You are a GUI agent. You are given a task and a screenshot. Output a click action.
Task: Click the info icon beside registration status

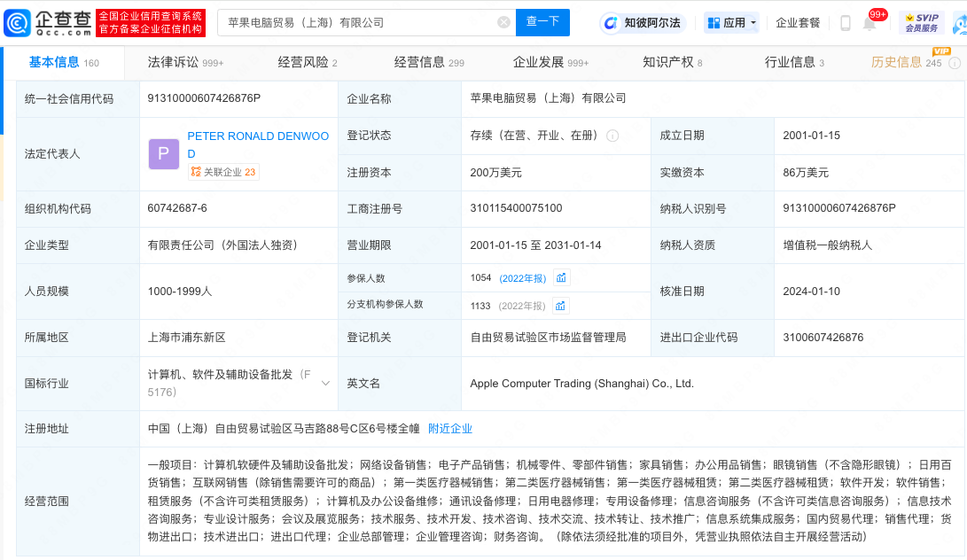tap(612, 136)
